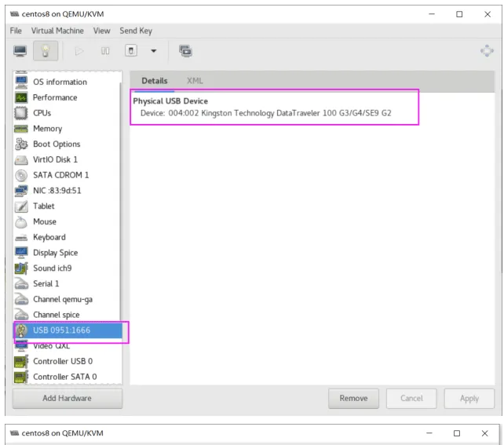Click the fullscreen arrows icon
The image size is (504, 445).
[487, 51]
